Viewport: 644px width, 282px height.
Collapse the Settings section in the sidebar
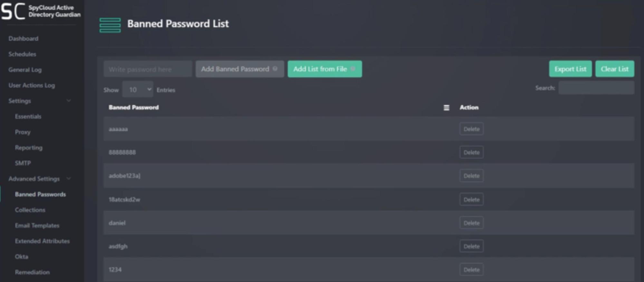tap(69, 101)
